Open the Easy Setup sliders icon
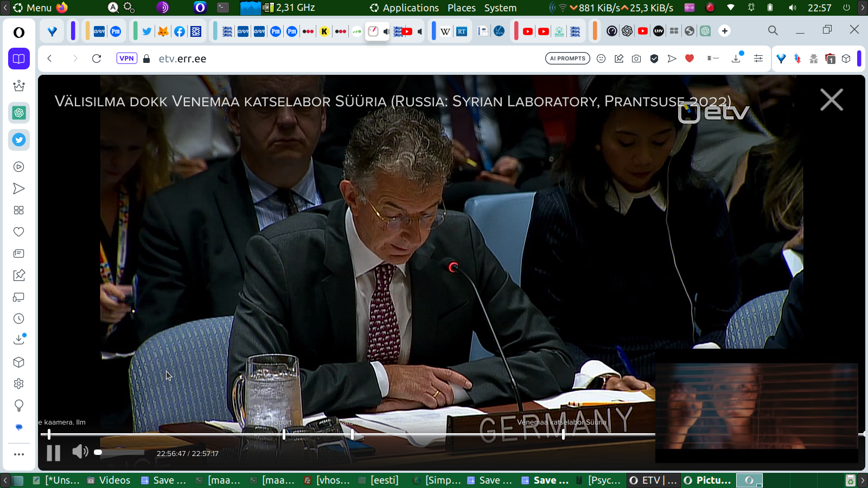Screen dimensions: 868x488 pos(758,59)
